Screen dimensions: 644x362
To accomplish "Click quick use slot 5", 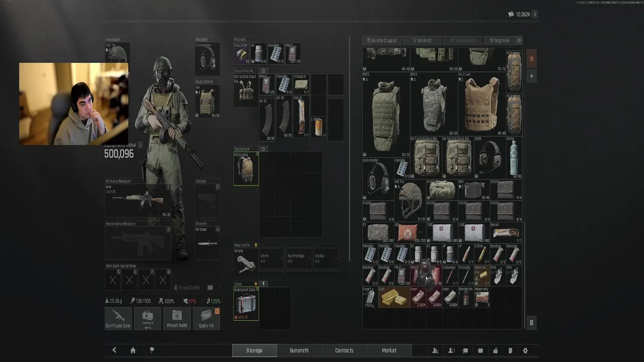I will pos(113,280).
